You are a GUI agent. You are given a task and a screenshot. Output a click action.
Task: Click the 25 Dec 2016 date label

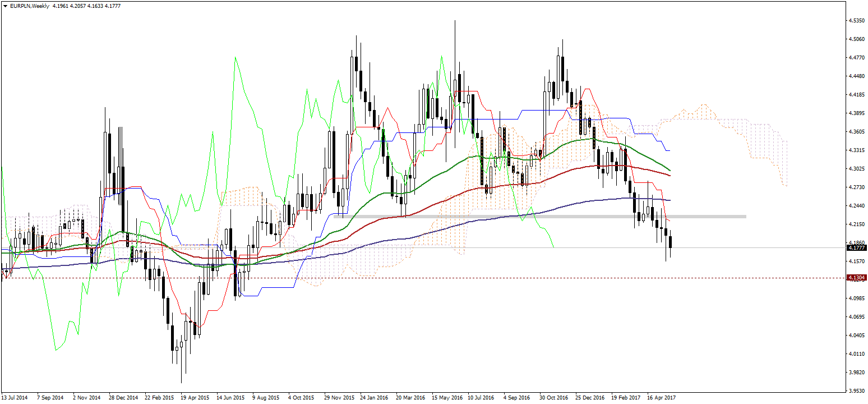click(590, 397)
